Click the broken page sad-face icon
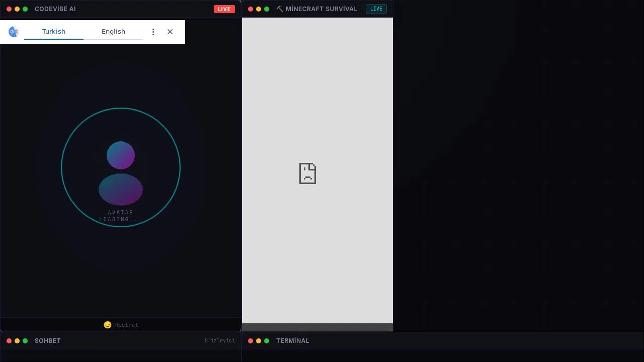 point(307,173)
